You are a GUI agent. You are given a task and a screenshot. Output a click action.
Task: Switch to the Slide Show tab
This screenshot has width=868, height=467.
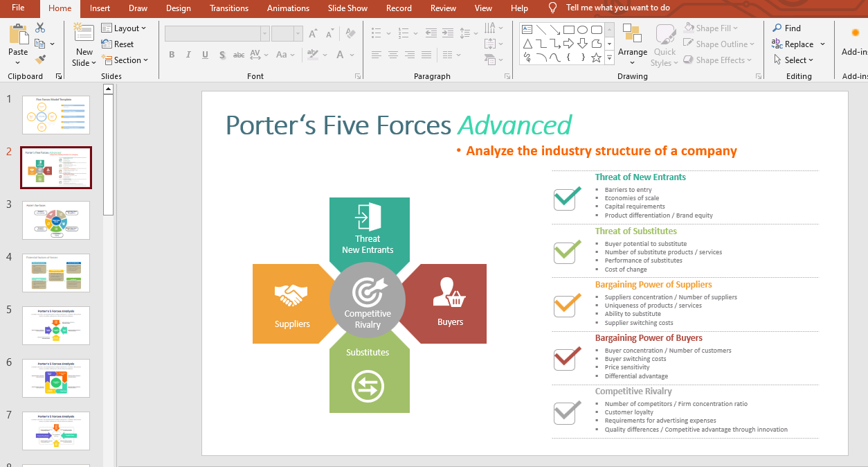(347, 8)
